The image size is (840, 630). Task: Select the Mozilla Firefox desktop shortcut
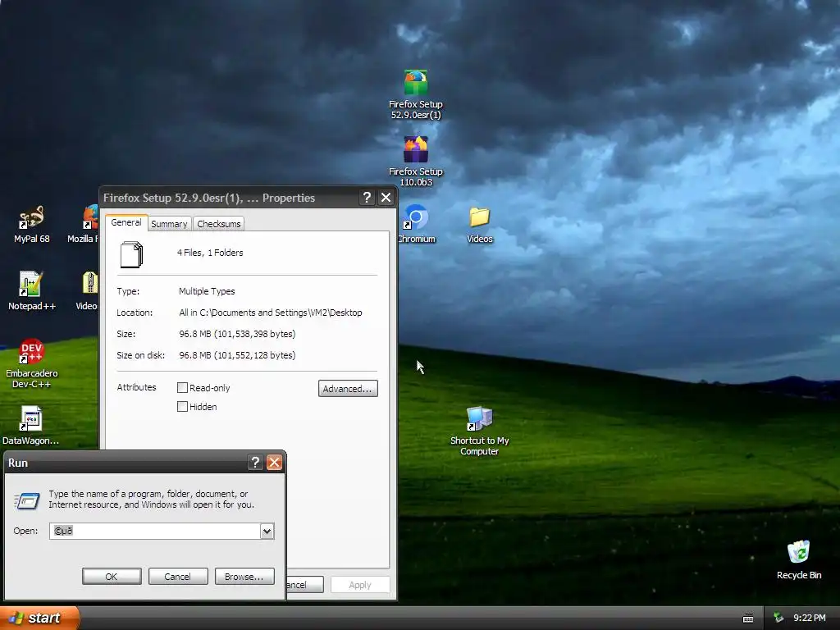83,224
